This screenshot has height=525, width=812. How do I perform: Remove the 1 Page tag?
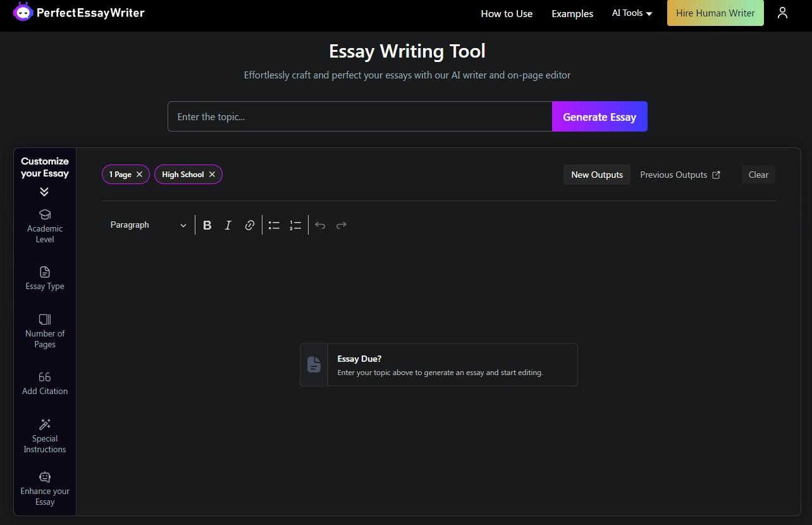click(139, 175)
